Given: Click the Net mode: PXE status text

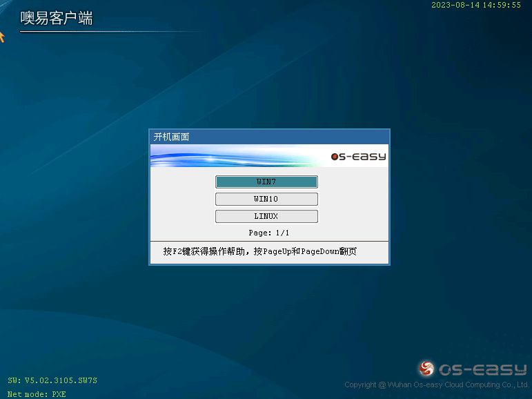Looking at the screenshot, I should click(x=37, y=394).
